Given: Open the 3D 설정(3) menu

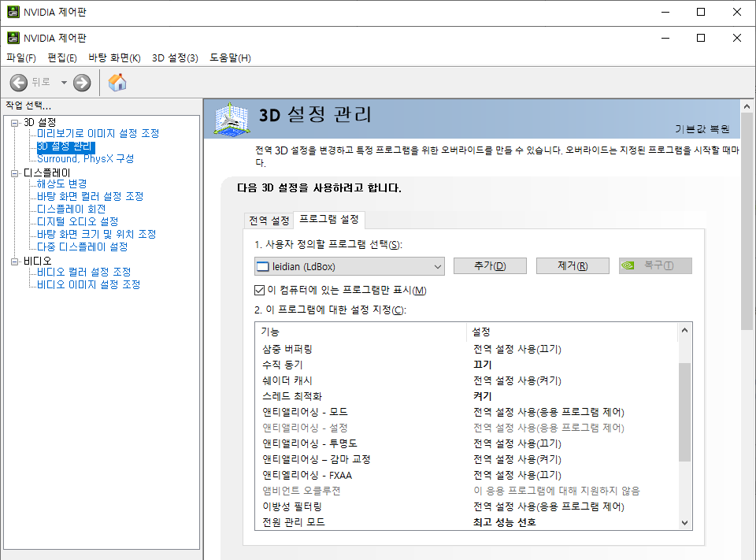Looking at the screenshot, I should pyautogui.click(x=175, y=57).
